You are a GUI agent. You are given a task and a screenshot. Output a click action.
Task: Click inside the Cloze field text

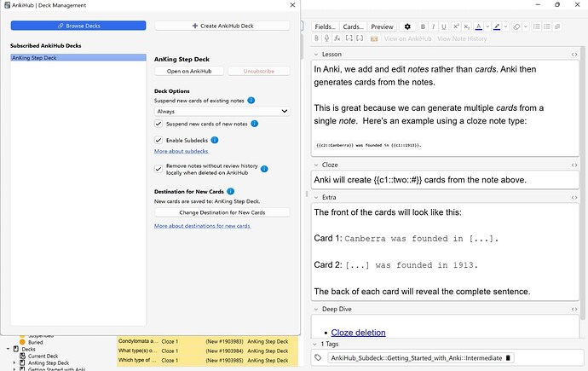pos(445,180)
